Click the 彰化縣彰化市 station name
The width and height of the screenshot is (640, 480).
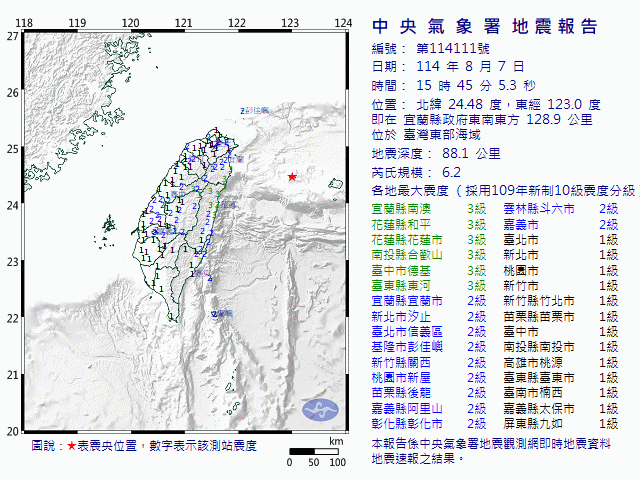point(407,424)
